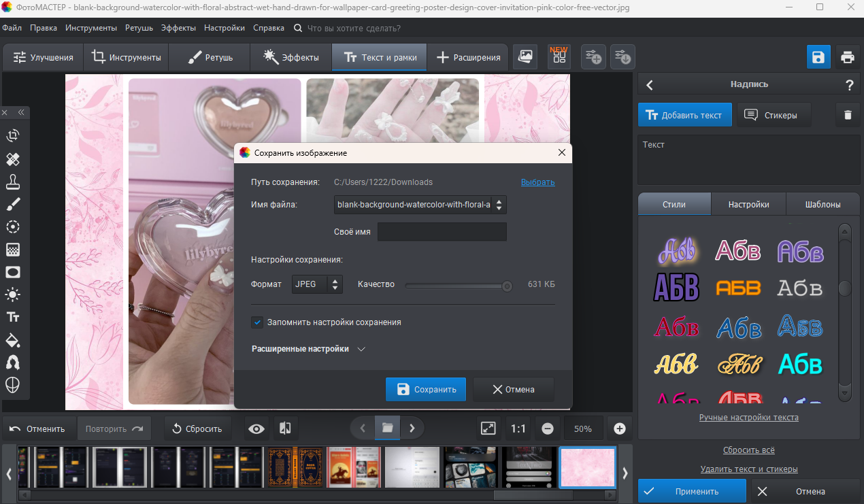This screenshot has height=504, width=864.
Task: Click the Выбрать link for save path
Action: click(538, 182)
